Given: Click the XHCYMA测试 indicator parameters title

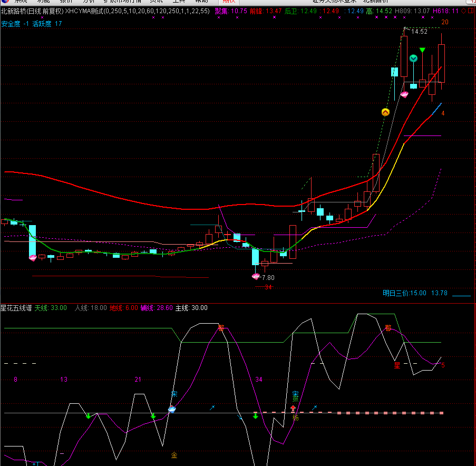Looking at the screenshot, I should [137, 11].
